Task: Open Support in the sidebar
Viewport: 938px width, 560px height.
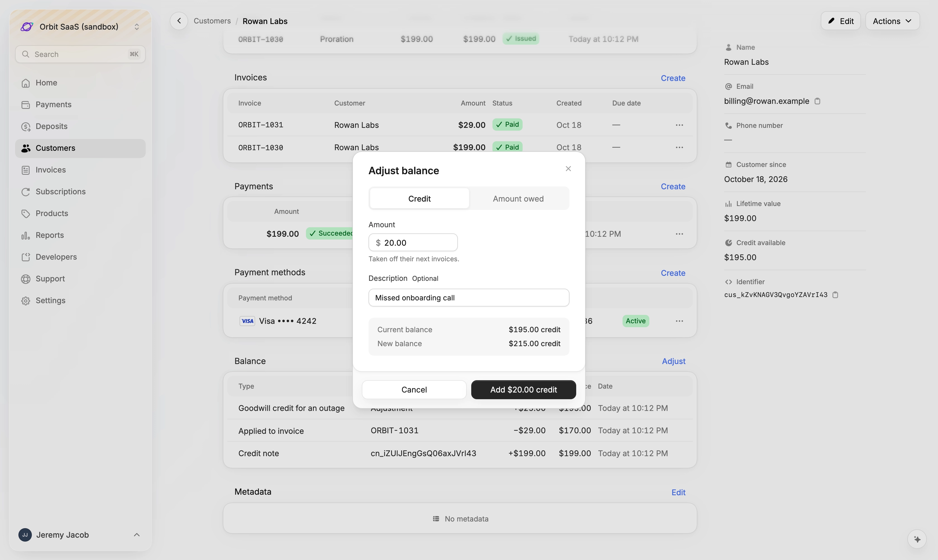Action: click(x=80, y=279)
